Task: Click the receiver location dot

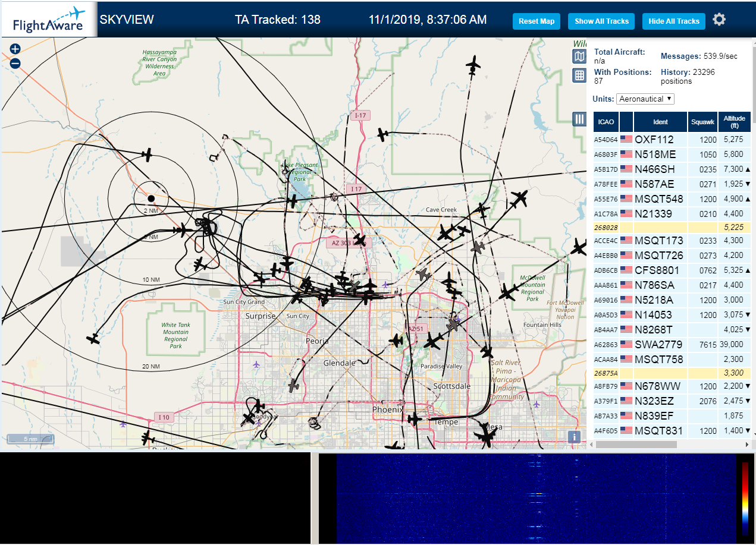Action: pyautogui.click(x=151, y=199)
